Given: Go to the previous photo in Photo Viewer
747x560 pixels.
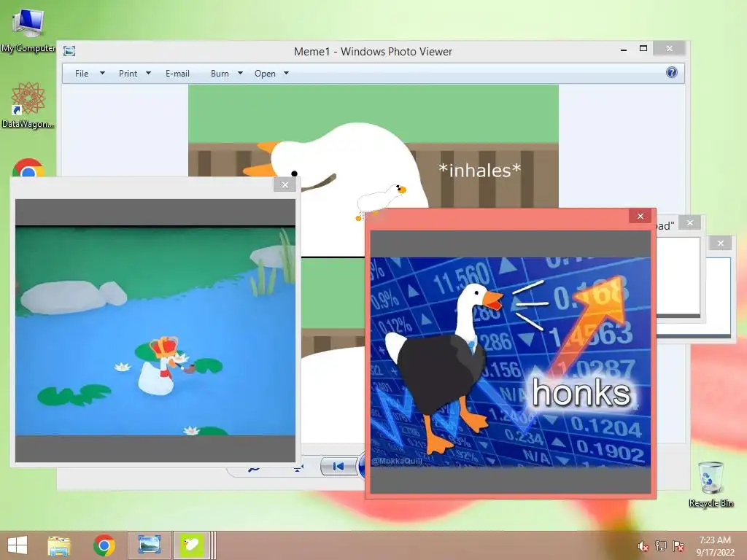Looking at the screenshot, I should click(338, 466).
